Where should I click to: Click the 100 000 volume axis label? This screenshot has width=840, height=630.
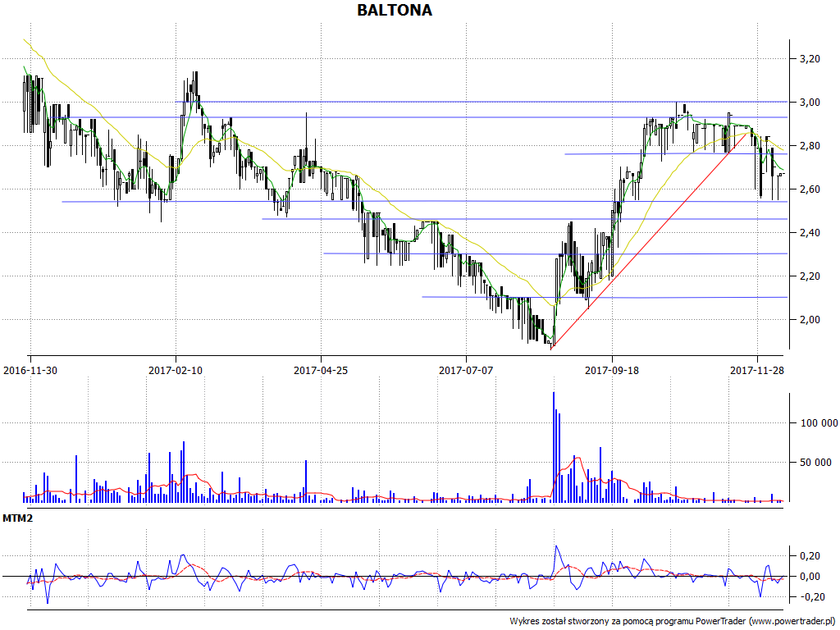[819, 423]
